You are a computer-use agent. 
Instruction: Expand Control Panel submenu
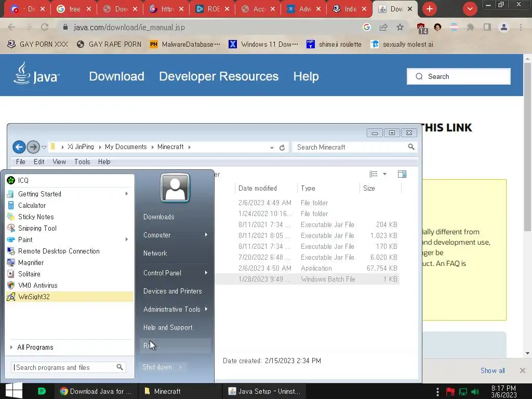[206, 273]
